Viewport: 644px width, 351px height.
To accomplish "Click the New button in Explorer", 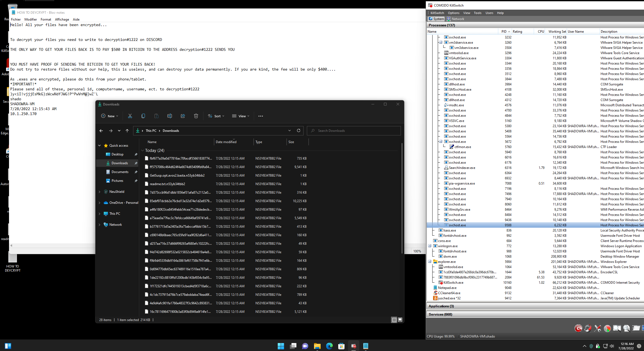I will (x=110, y=116).
